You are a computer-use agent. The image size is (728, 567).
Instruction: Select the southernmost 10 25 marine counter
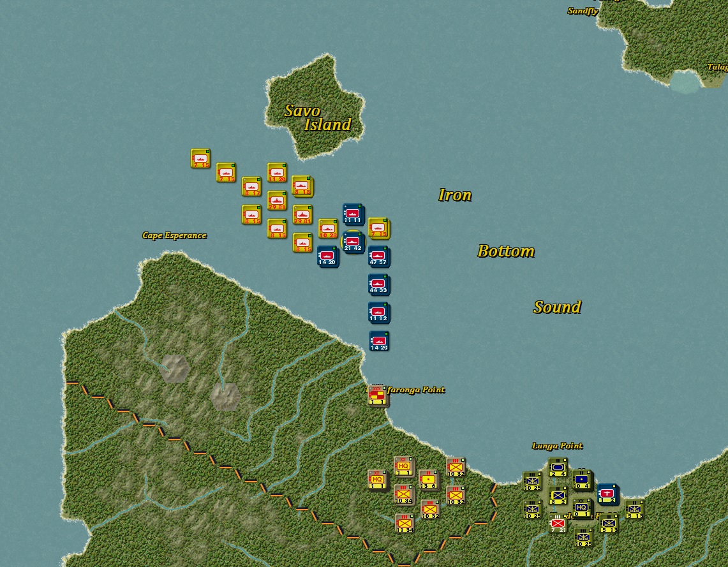[x=583, y=537]
